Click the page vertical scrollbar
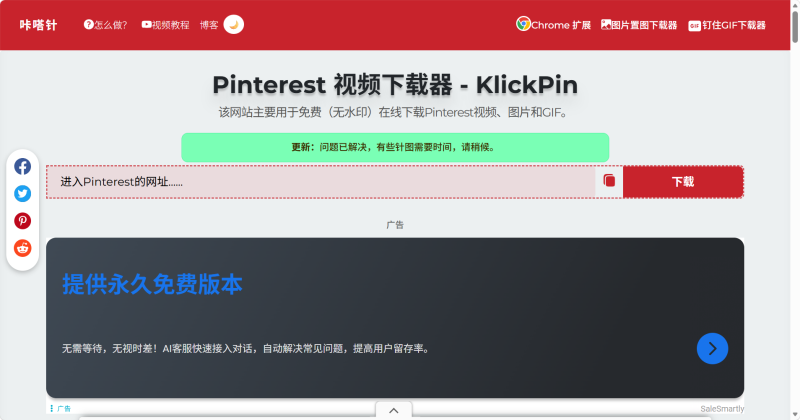The width and height of the screenshot is (800, 420). [794, 200]
